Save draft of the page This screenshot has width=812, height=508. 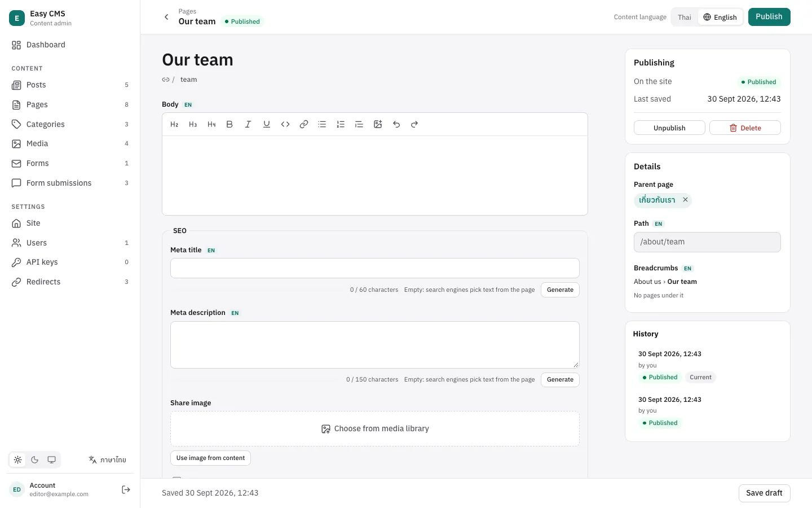[x=764, y=493]
